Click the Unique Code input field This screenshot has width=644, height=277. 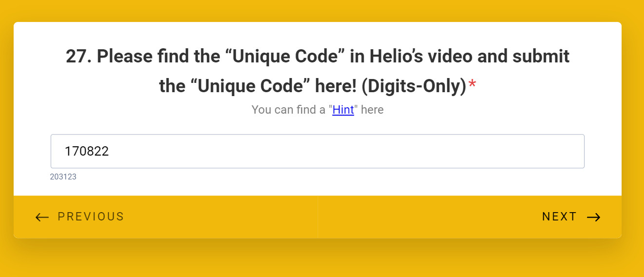point(317,151)
